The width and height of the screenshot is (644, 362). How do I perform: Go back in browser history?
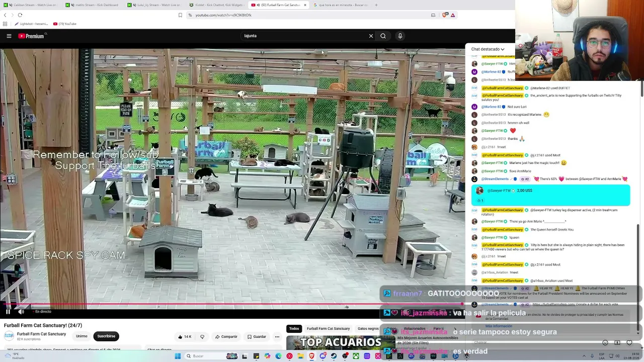[5, 15]
